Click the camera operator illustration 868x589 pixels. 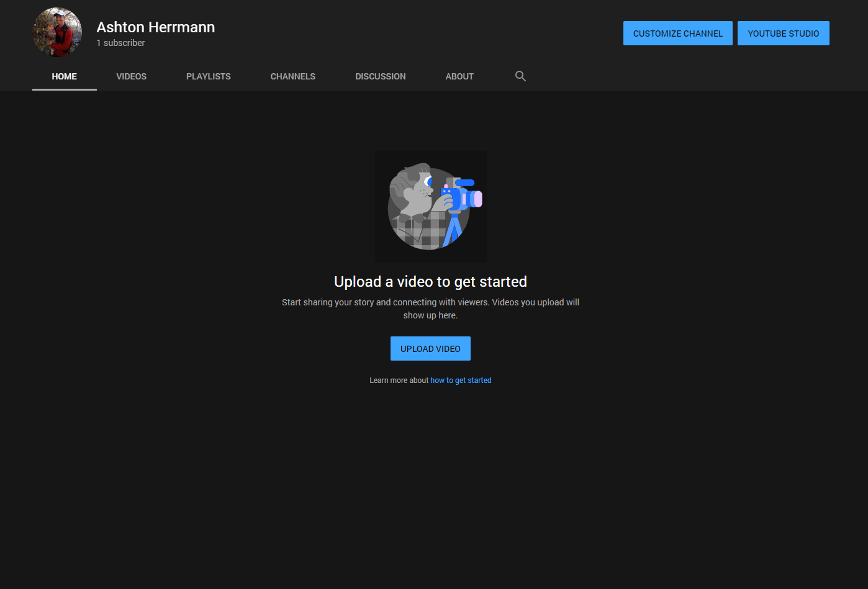431,207
